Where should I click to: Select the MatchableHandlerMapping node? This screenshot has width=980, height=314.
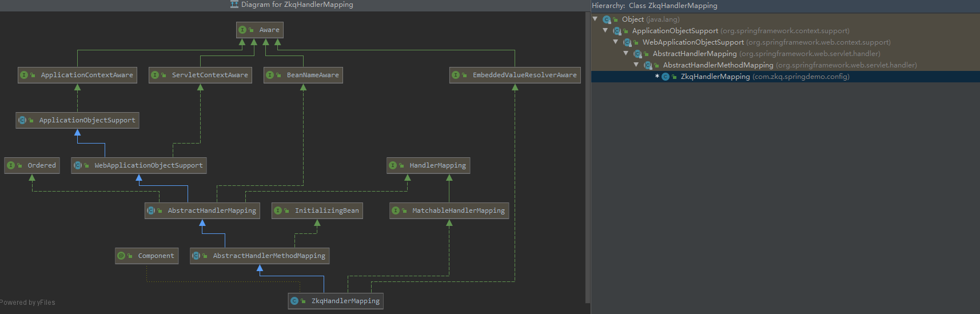(449, 210)
